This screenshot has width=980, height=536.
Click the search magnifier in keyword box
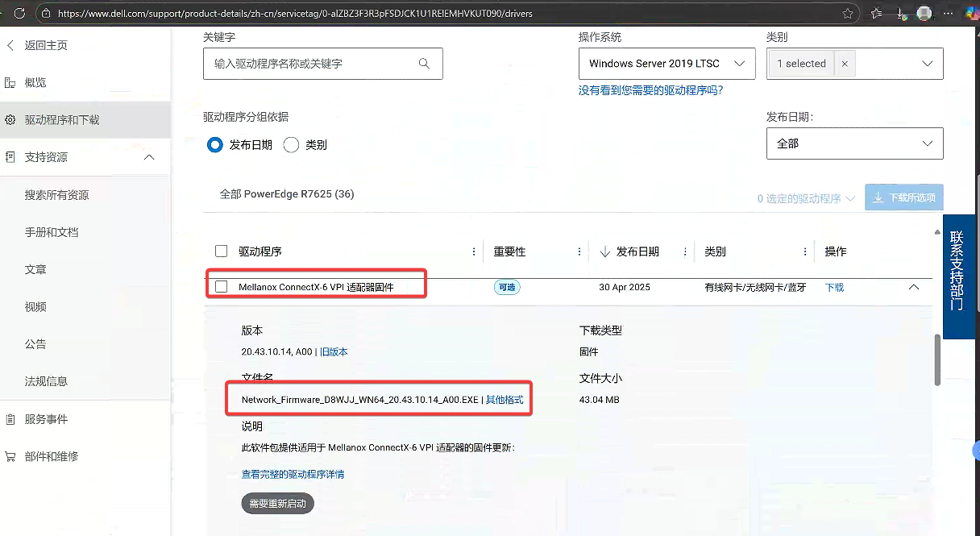coord(425,64)
